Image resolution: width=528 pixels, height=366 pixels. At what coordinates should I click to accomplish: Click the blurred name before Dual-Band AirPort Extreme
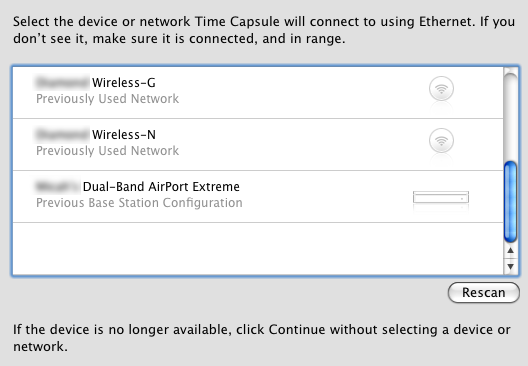click(x=57, y=187)
